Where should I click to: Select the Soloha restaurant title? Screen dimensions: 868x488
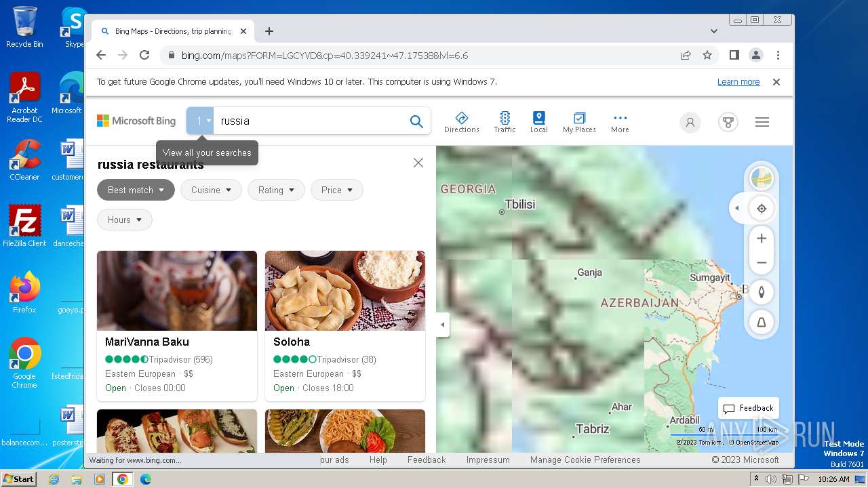point(292,342)
